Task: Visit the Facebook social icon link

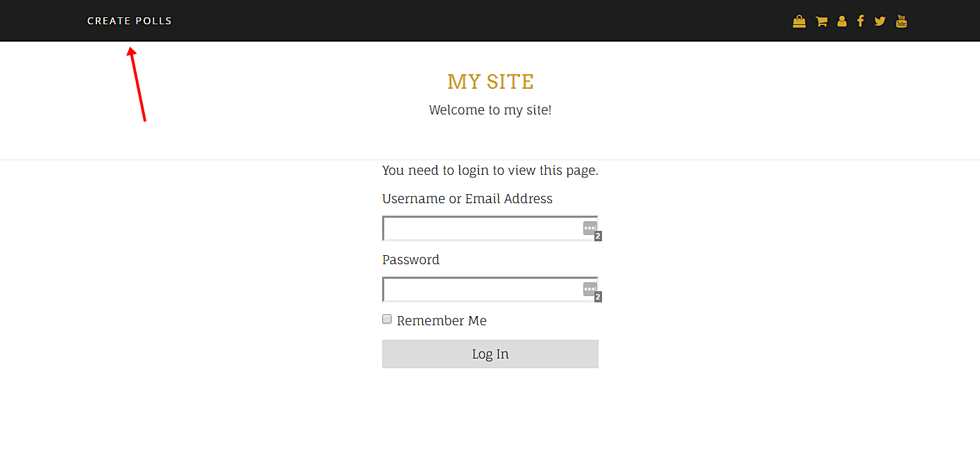Action: 860,21
